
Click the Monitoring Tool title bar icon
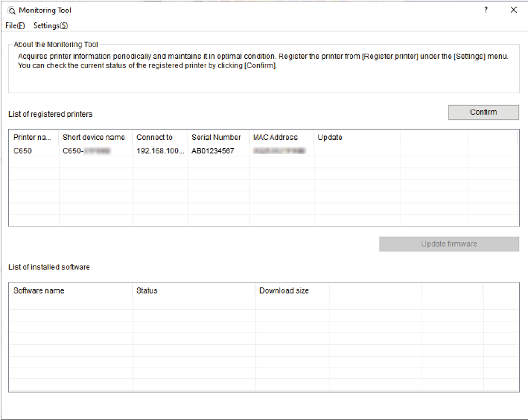pyautogui.click(x=12, y=10)
